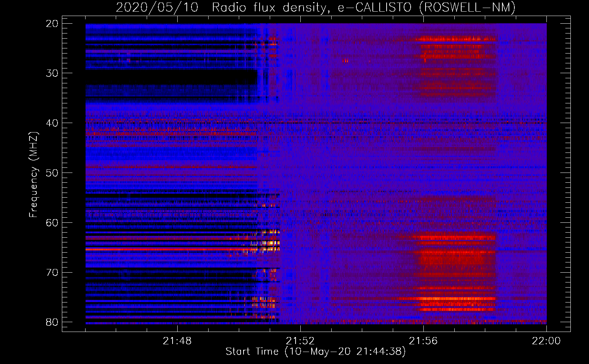Click the 21:52 time tick label

point(300,341)
